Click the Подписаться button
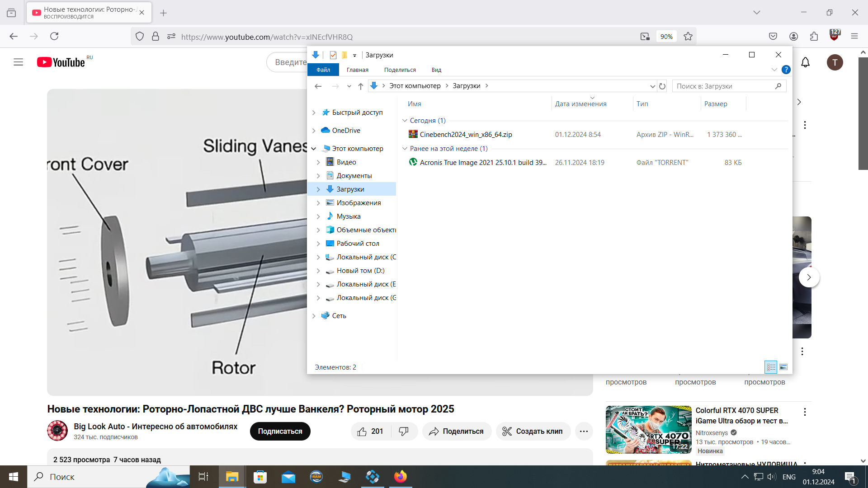868x488 pixels. point(280,432)
